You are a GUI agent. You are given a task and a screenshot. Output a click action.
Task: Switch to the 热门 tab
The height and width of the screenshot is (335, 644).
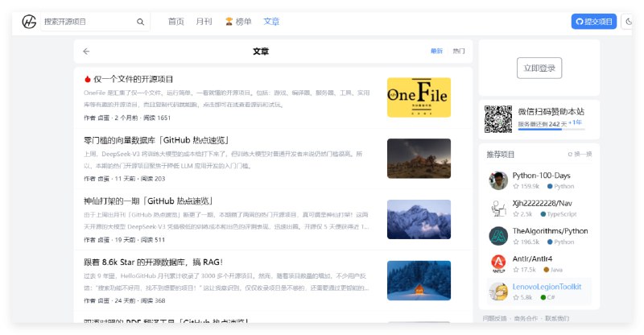coord(458,51)
